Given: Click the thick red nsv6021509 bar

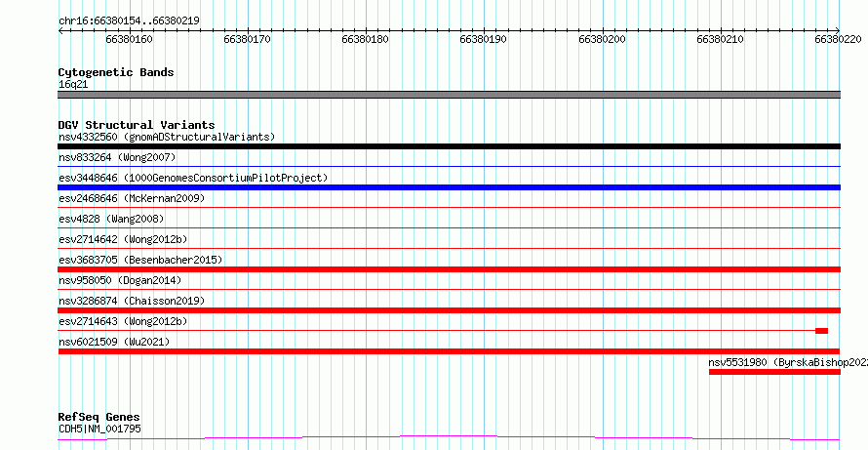Looking at the screenshot, I should point(449,351).
